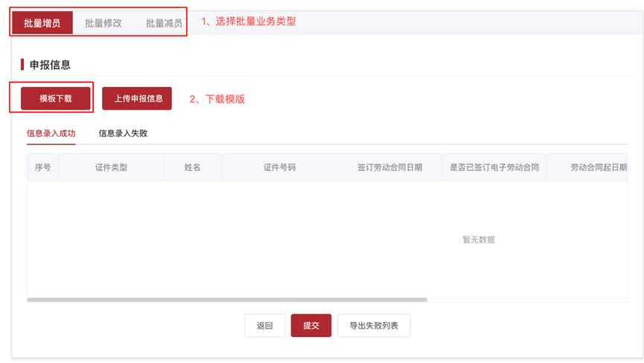Click the 返回 button
The width and height of the screenshot is (644, 363).
coord(265,326)
